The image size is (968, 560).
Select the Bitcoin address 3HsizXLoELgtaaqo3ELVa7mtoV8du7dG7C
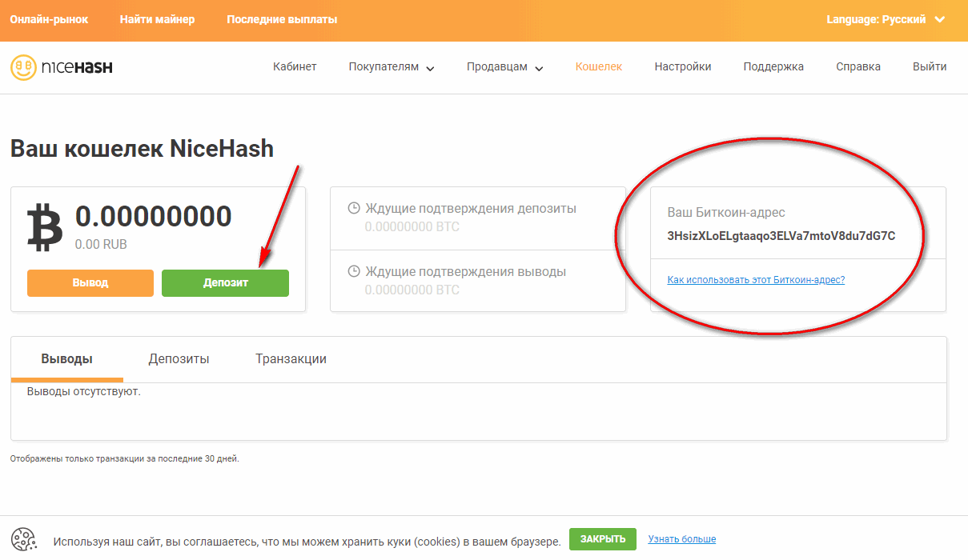pyautogui.click(x=781, y=236)
